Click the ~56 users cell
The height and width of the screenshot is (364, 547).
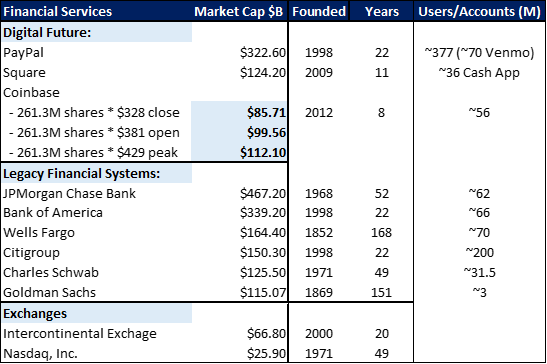click(x=479, y=112)
